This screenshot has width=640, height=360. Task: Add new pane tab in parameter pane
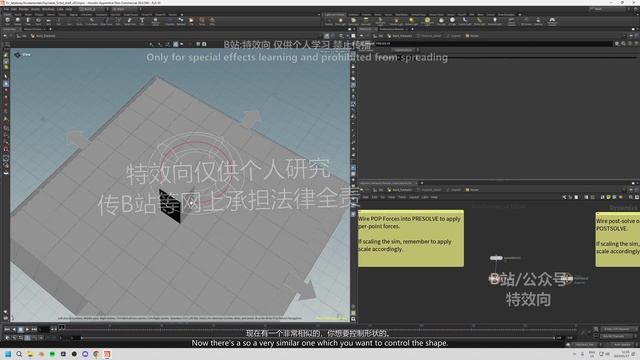[x=412, y=29]
